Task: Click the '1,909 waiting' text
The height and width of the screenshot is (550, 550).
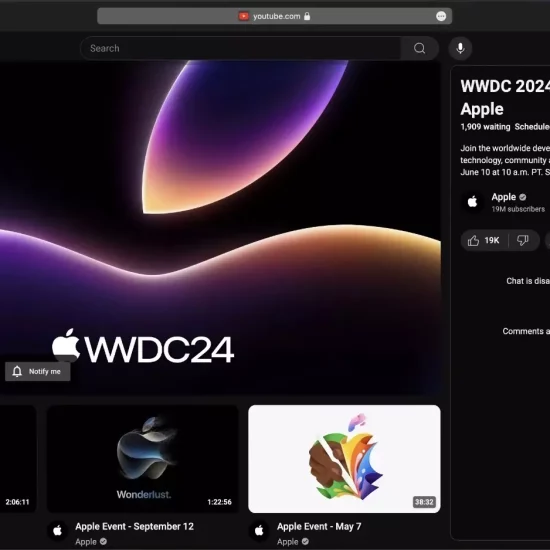Action: coord(485,127)
